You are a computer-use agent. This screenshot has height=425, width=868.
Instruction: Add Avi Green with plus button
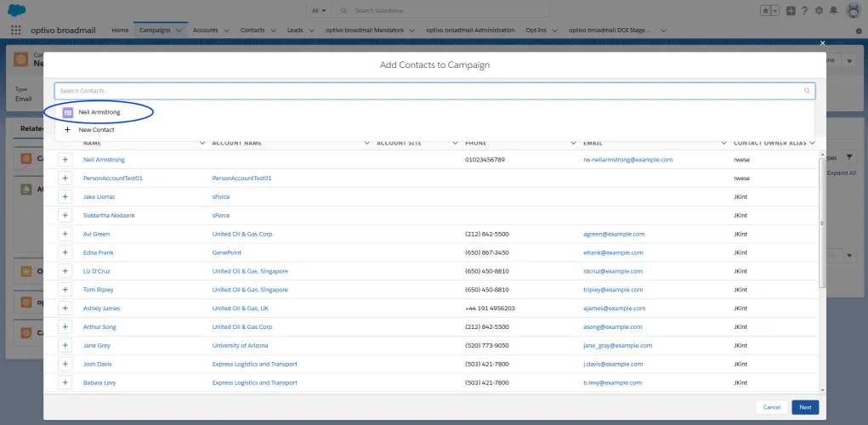tap(65, 234)
